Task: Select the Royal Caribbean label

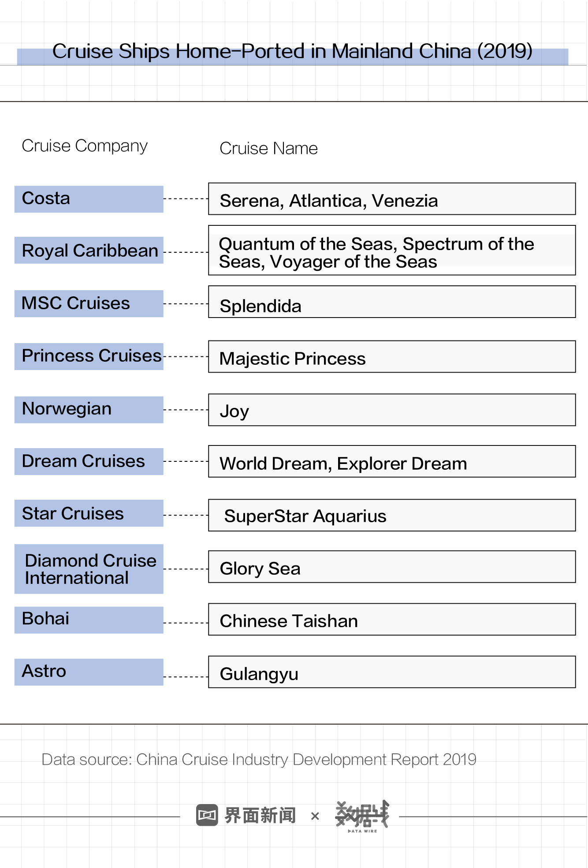Action: tap(89, 251)
